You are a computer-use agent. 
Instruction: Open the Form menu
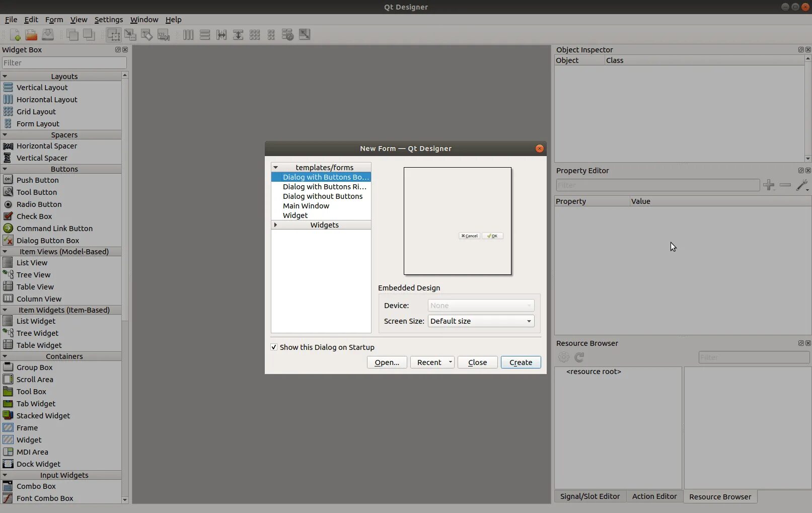[x=54, y=20]
